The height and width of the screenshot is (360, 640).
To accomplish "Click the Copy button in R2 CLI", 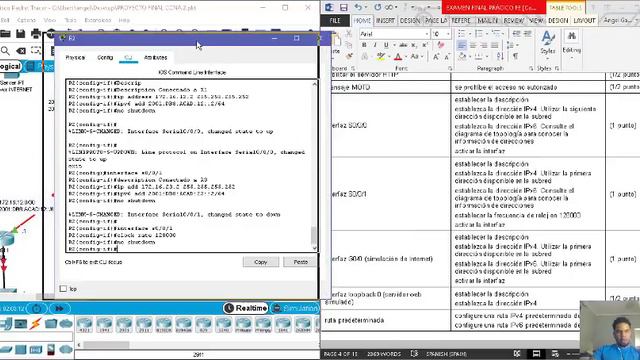I will pyautogui.click(x=261, y=262).
